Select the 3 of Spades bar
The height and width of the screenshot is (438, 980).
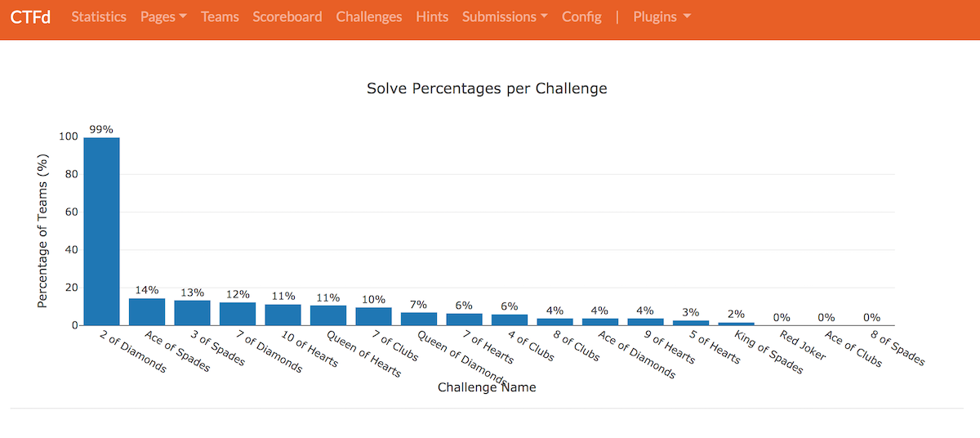tap(193, 313)
